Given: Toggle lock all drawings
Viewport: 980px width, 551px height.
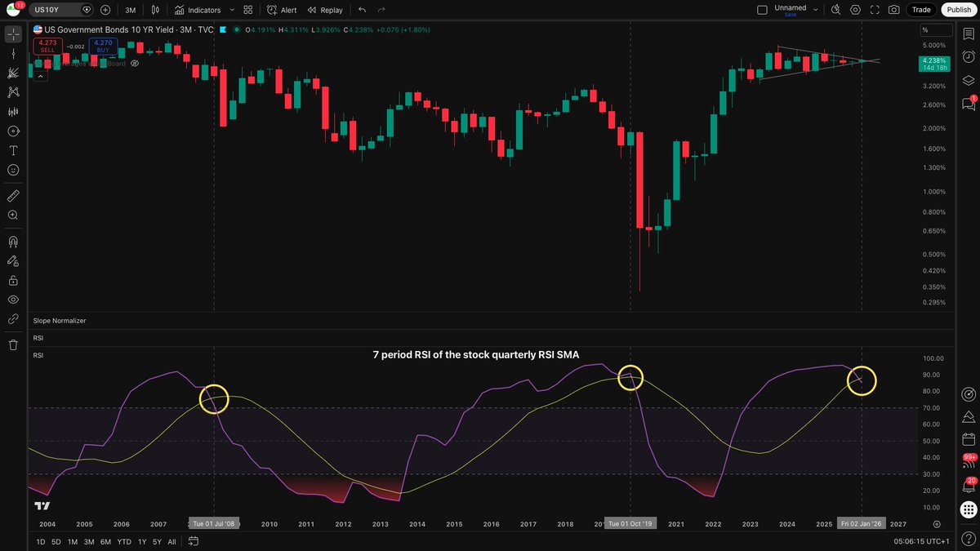Looking at the screenshot, I should pyautogui.click(x=13, y=280).
